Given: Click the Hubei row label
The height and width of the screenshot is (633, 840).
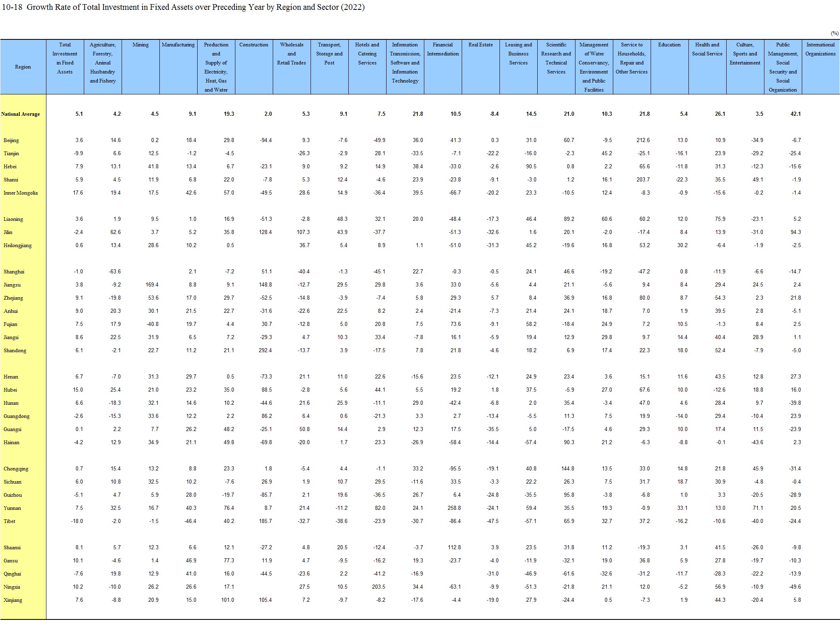Looking at the screenshot, I should pyautogui.click(x=10, y=390).
